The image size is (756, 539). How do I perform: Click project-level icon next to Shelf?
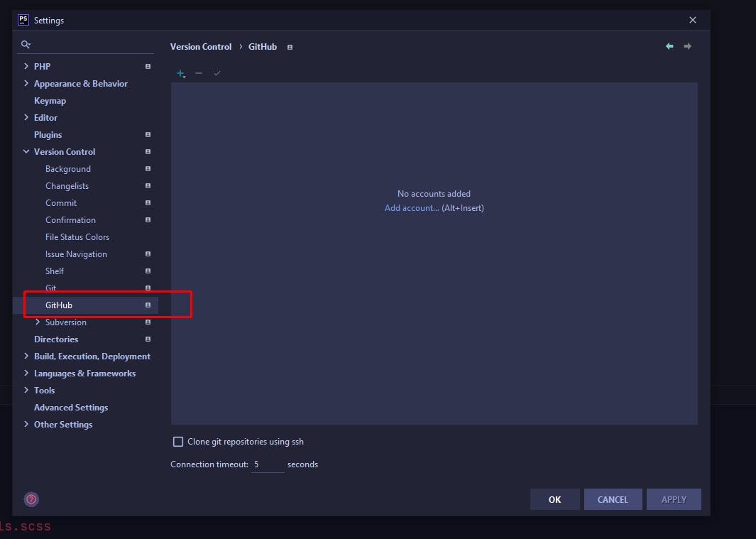click(x=148, y=271)
